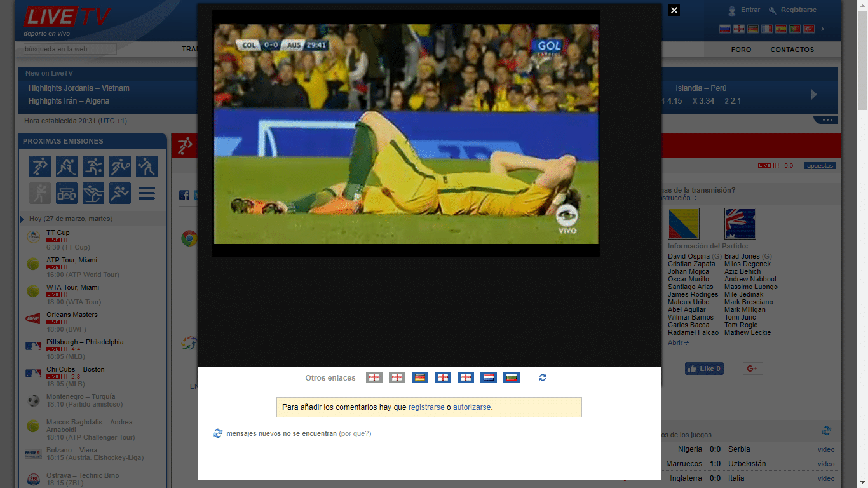Click the Facebook Like button
This screenshot has width=868, height=488.
click(704, 369)
